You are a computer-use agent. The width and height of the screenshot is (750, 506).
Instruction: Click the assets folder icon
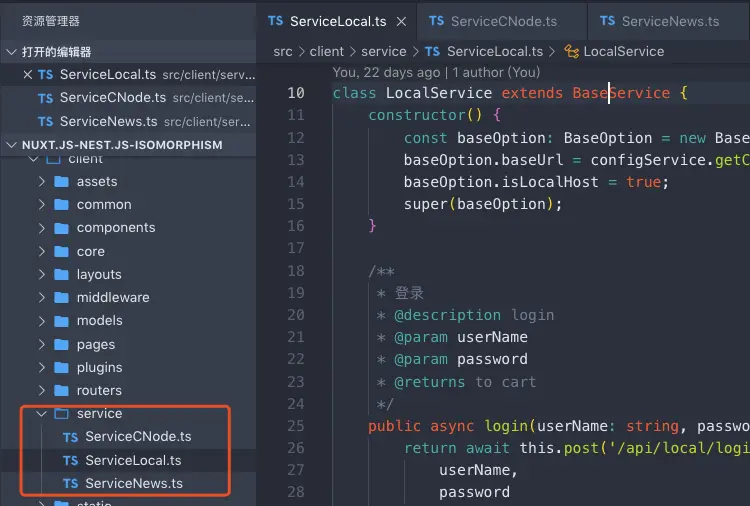point(61,181)
